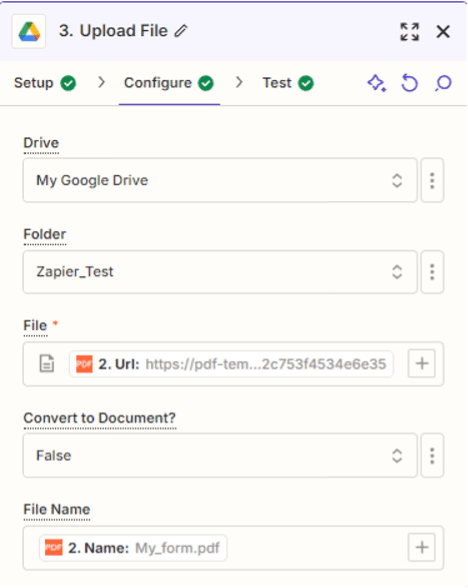
Task: Click the Folder field label
Action: click(45, 234)
